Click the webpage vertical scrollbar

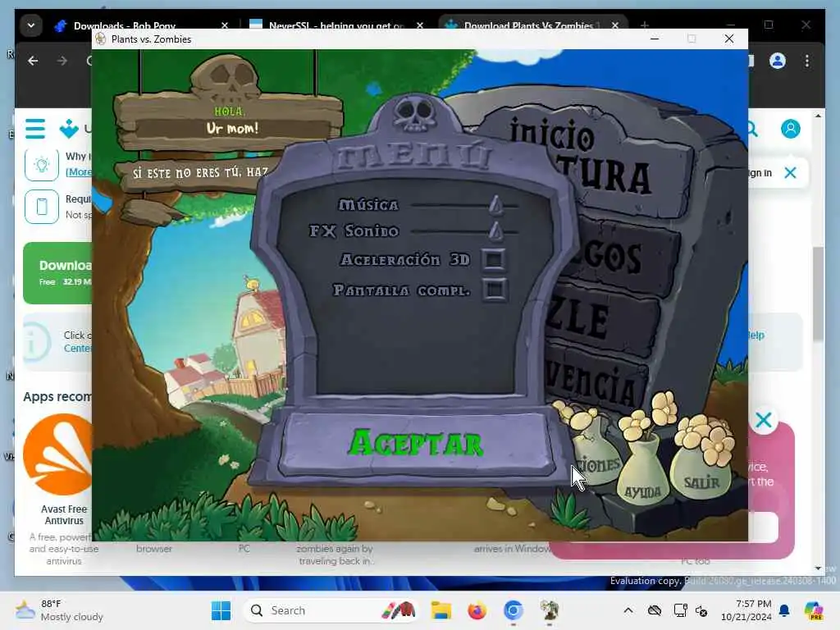pos(818,294)
